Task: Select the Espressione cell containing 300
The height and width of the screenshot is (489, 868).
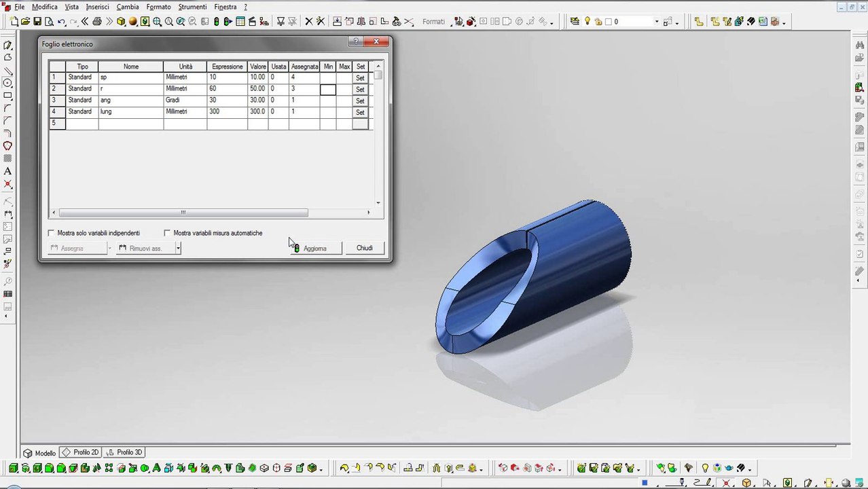Action: point(228,111)
